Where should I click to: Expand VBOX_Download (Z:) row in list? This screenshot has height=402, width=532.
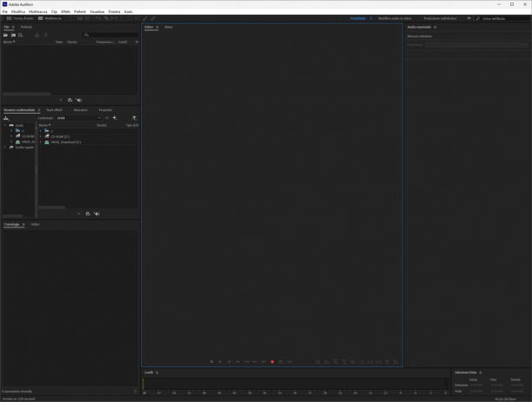(40, 142)
